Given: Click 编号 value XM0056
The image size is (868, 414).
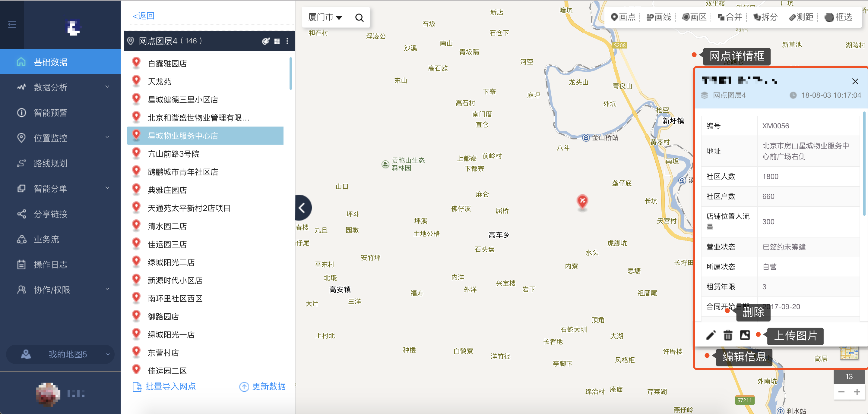Looking at the screenshot, I should coord(776,126).
